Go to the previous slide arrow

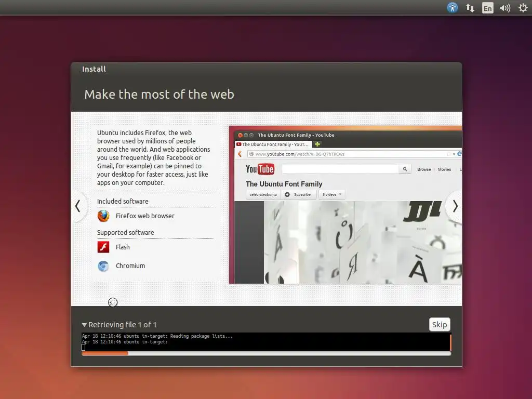coord(78,206)
